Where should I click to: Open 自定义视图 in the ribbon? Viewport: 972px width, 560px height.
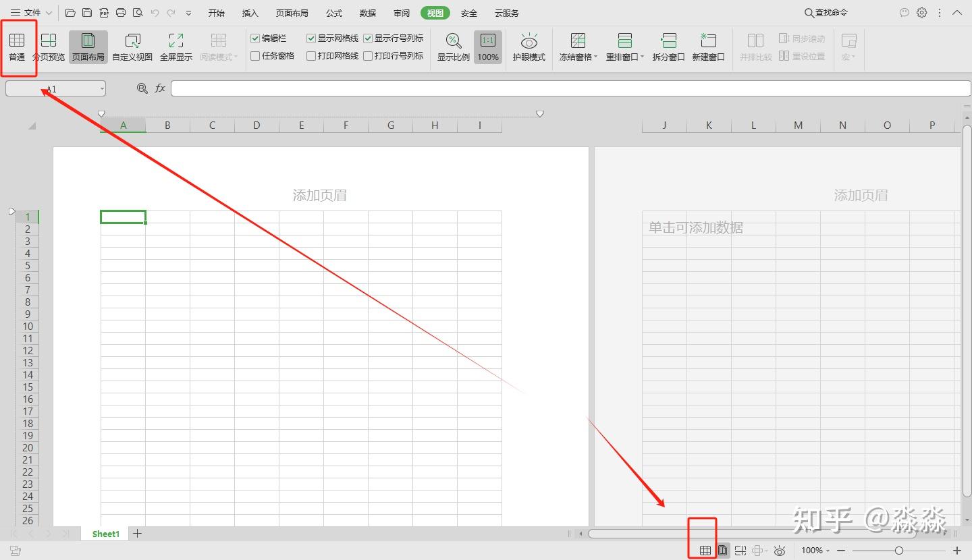click(x=132, y=47)
